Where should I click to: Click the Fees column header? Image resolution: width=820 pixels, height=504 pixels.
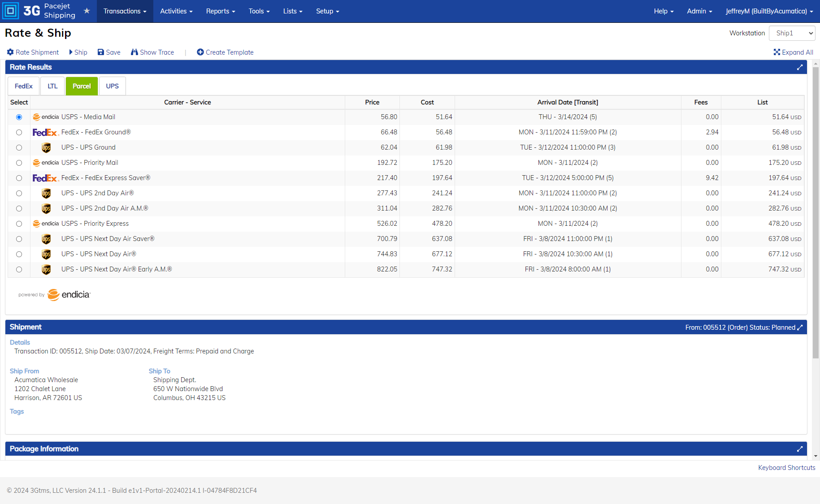[701, 102]
